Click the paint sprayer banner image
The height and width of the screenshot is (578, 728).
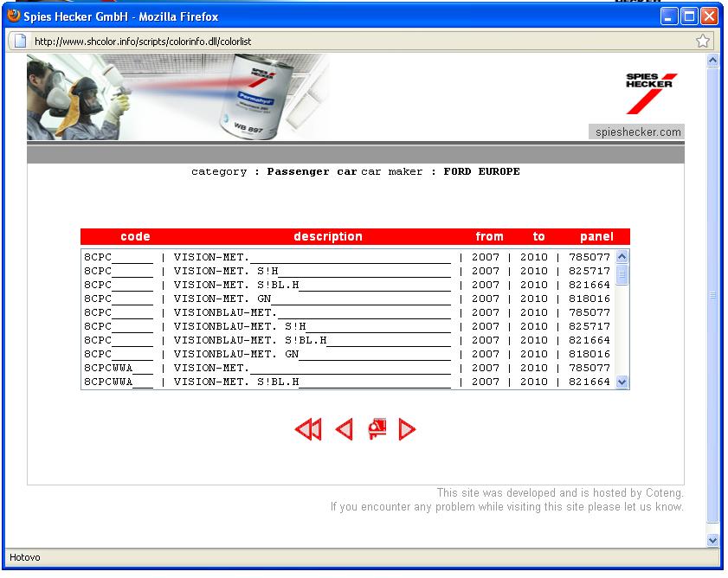pos(177,97)
